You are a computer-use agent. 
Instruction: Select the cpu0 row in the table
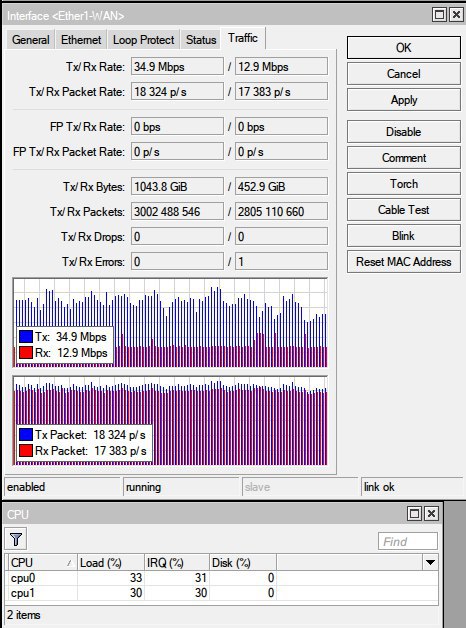tap(222, 578)
